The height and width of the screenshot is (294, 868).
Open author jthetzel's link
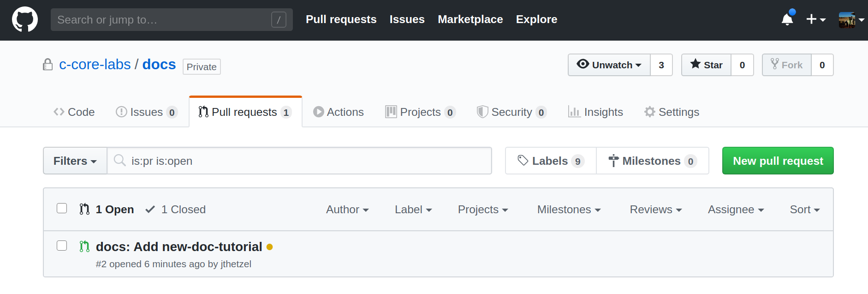click(236, 264)
